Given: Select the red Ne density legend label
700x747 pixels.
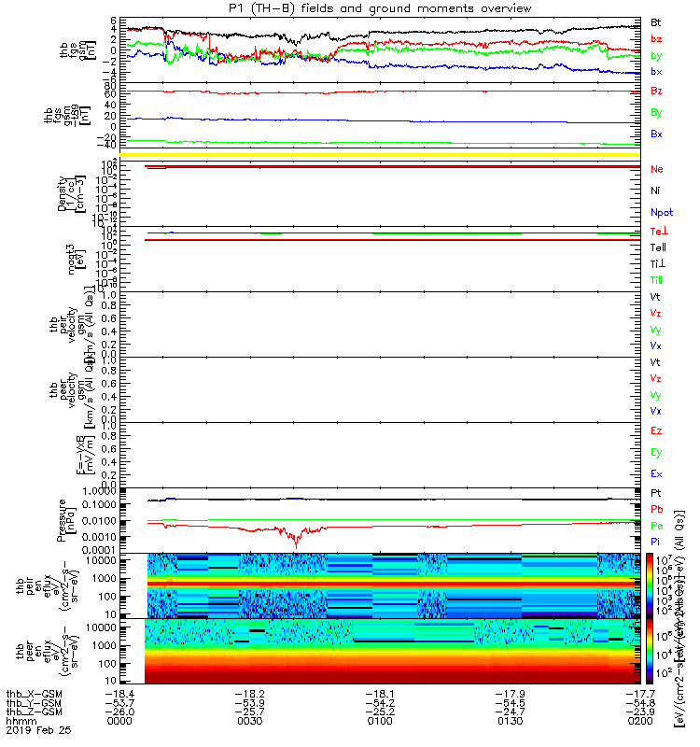Looking at the screenshot, I should [x=656, y=169].
